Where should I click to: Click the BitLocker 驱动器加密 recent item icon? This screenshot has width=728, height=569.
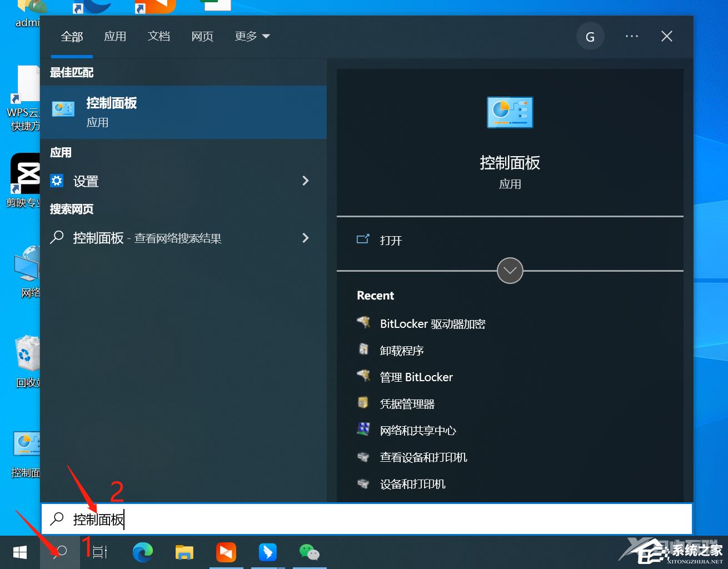pos(363,323)
